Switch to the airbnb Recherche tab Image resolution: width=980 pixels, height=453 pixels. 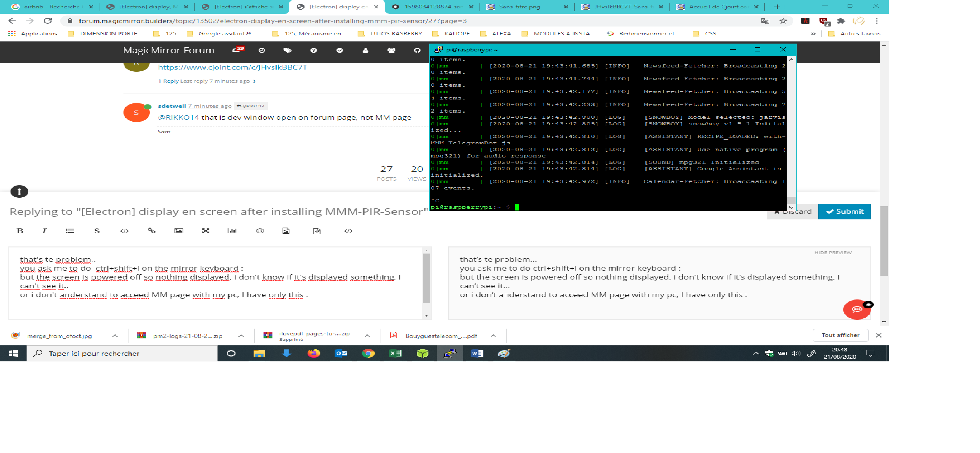(x=51, y=7)
